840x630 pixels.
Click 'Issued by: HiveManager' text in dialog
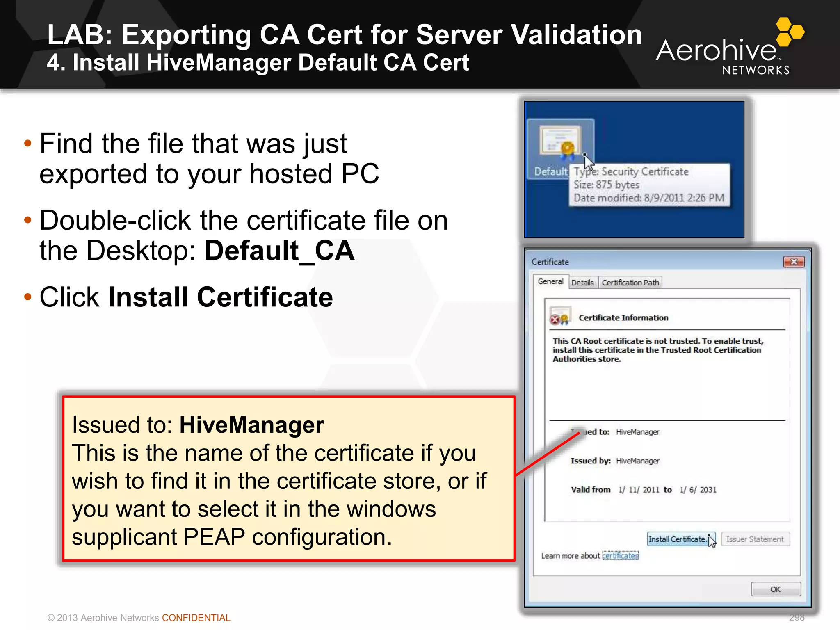[615, 461]
